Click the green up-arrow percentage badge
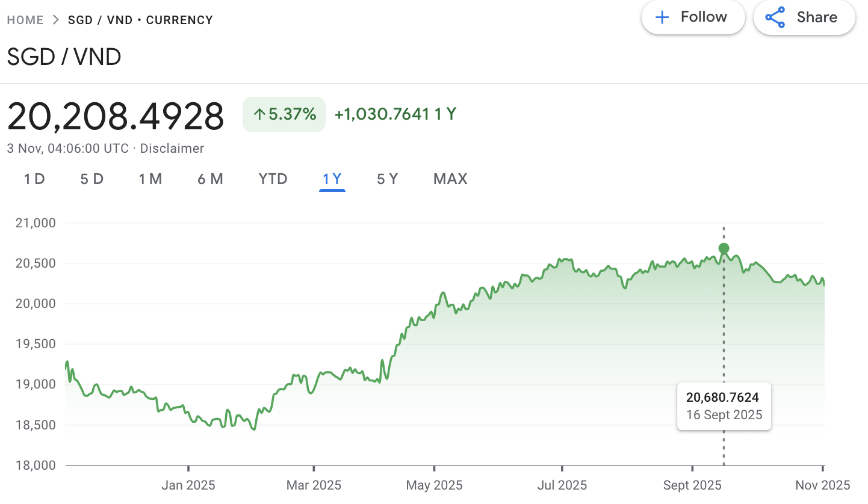This screenshot has width=868, height=504. pyautogui.click(x=284, y=114)
